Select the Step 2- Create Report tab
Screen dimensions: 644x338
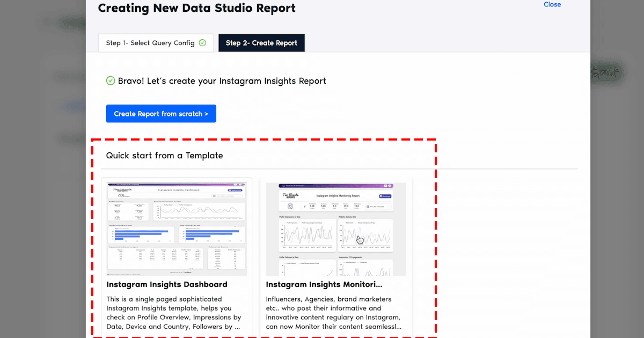pyautogui.click(x=261, y=43)
